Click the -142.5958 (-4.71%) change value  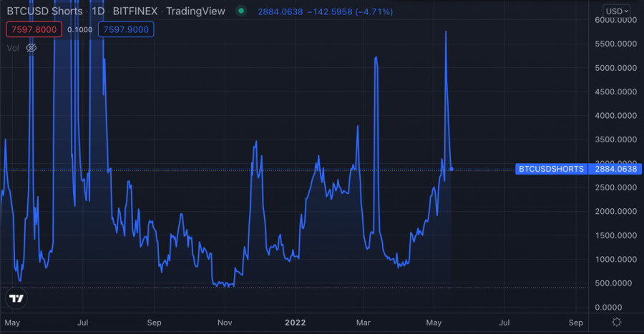point(351,11)
